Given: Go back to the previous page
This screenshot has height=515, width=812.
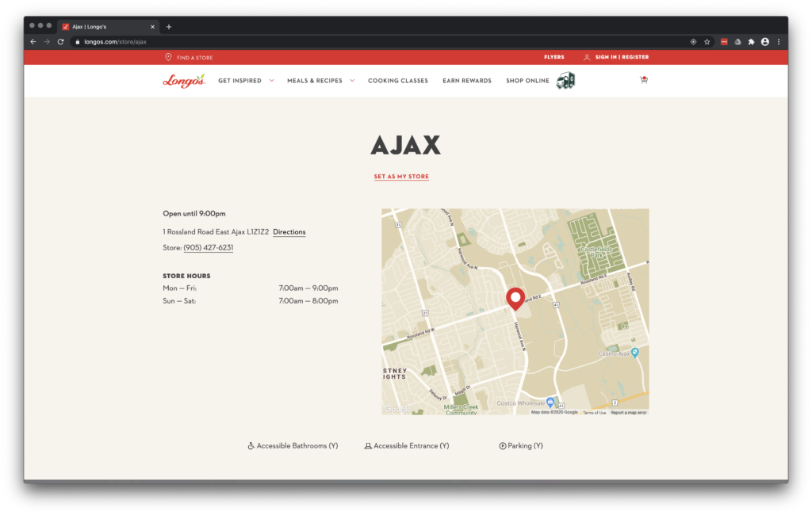Looking at the screenshot, I should tap(33, 42).
